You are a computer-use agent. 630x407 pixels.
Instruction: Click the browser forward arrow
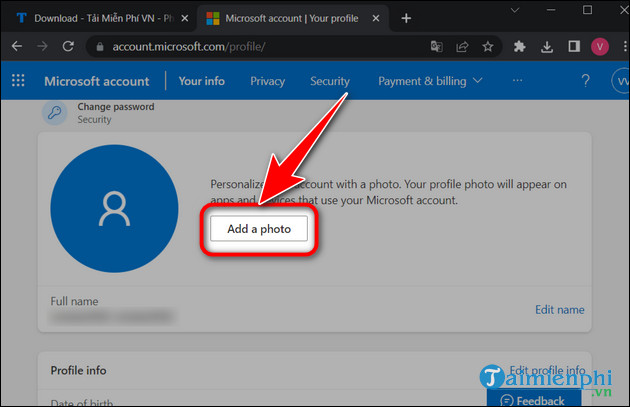(x=42, y=46)
